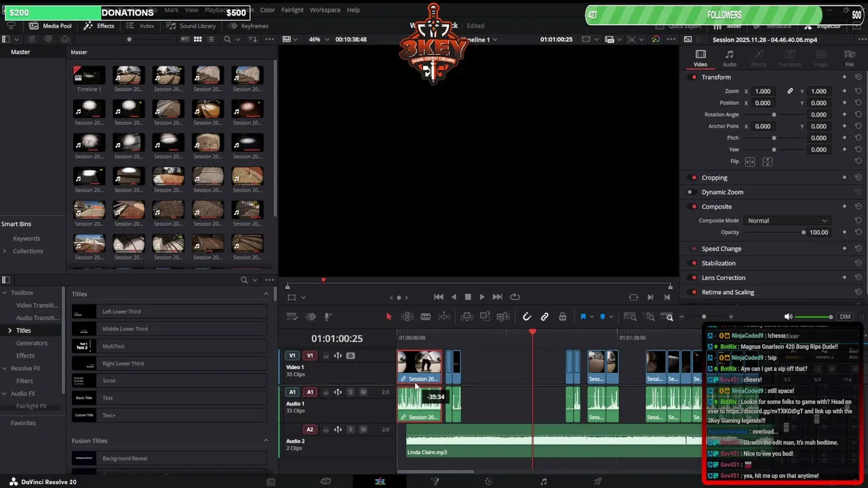Toggle Loop playback button

[515, 297]
